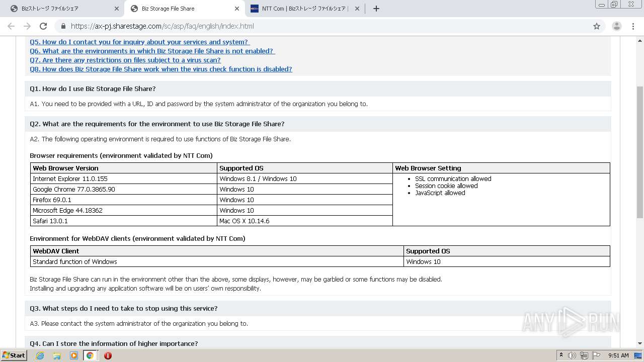
Task: Click the Google Chrome 77.0.3865.90 cell
Action: point(124,189)
